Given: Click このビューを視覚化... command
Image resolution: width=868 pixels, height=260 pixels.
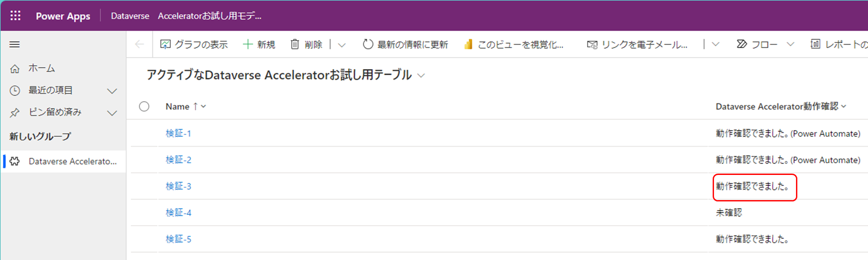Looking at the screenshot, I should pos(513,44).
